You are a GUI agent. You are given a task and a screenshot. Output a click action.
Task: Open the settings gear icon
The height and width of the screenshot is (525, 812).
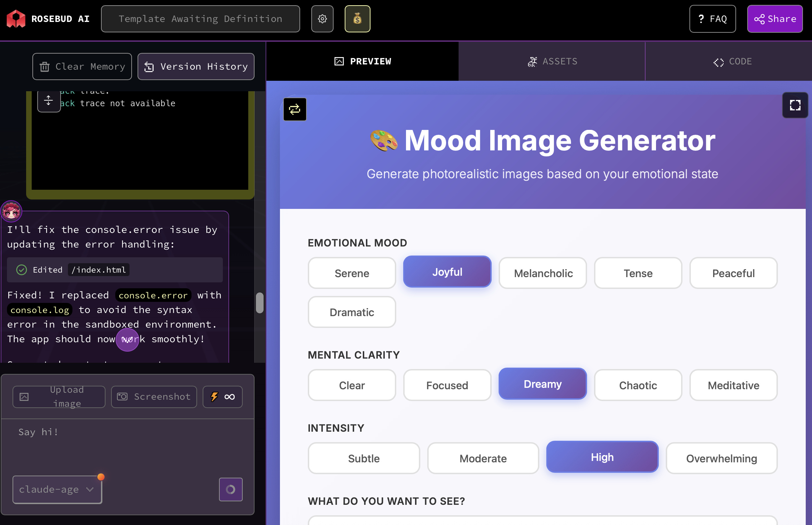[322, 19]
